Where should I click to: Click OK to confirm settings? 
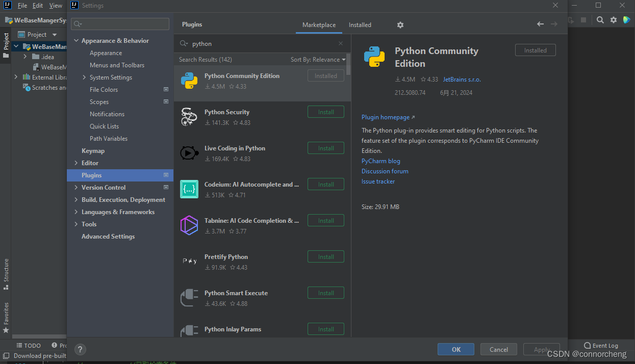456,349
